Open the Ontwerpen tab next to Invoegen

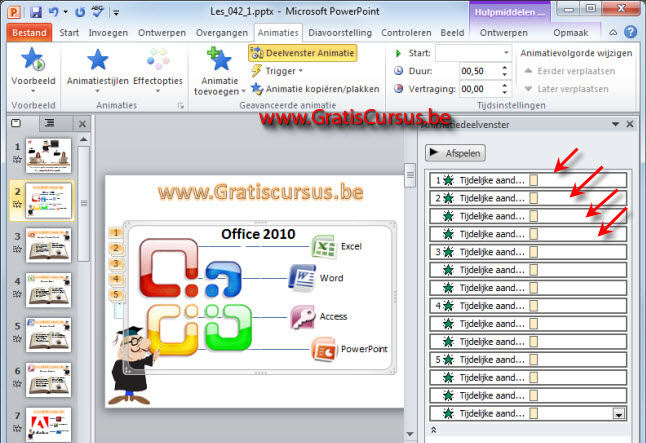162,33
